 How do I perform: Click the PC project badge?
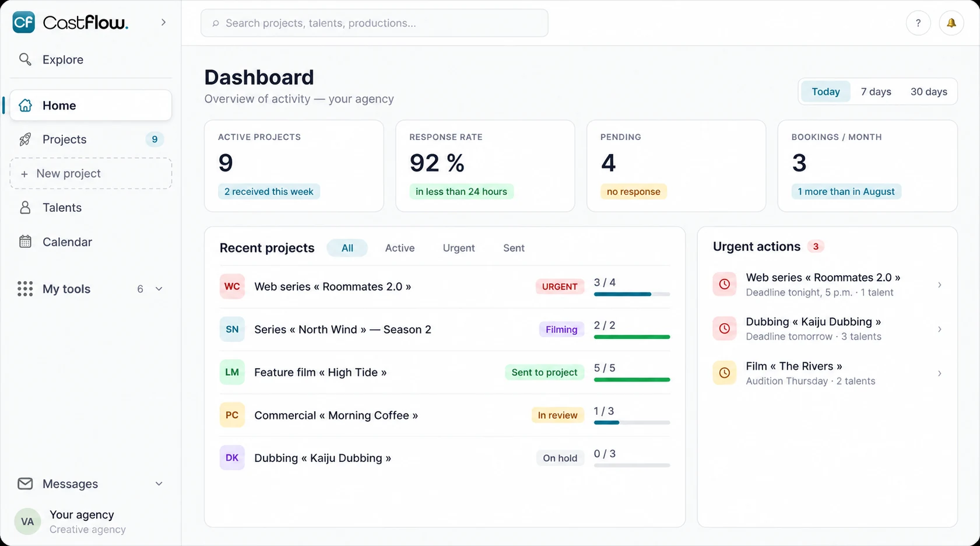pyautogui.click(x=232, y=415)
